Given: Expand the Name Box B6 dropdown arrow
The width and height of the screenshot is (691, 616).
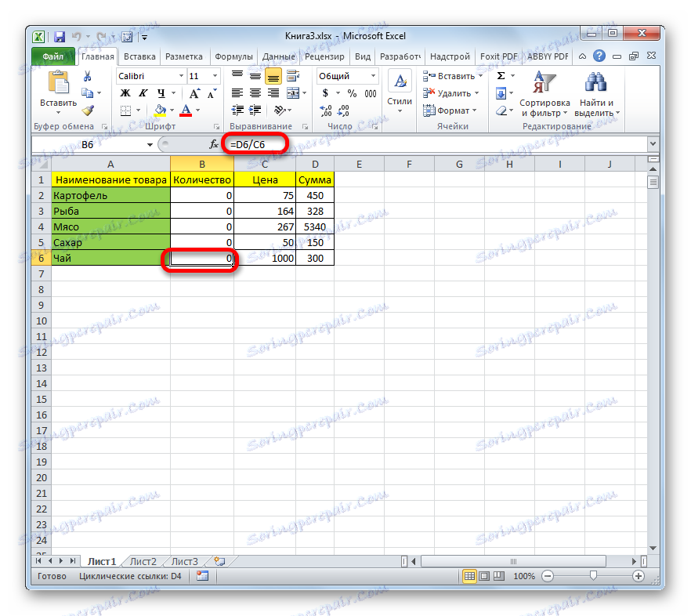Looking at the screenshot, I should 150,145.
